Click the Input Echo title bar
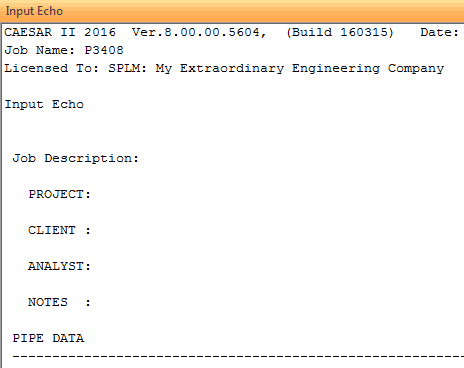Viewport: 464px width, 368px height. tap(232, 11)
